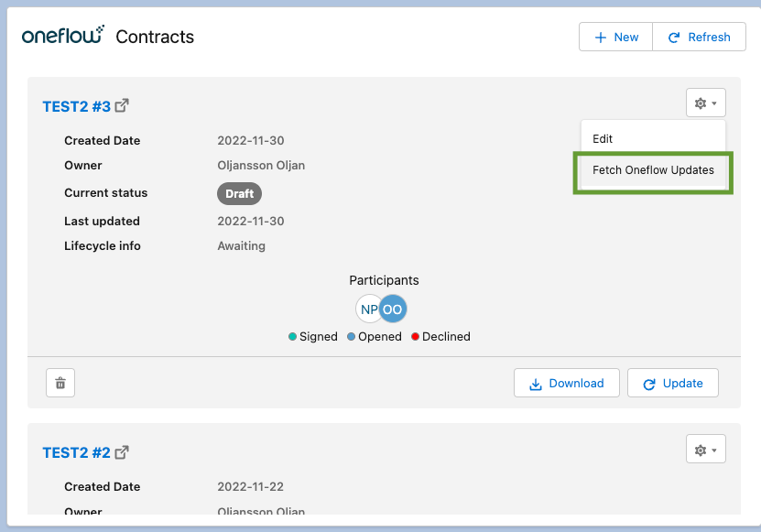Open the TEST2 #3 contract title link
Screen dimensions: 761x532
pos(76,106)
